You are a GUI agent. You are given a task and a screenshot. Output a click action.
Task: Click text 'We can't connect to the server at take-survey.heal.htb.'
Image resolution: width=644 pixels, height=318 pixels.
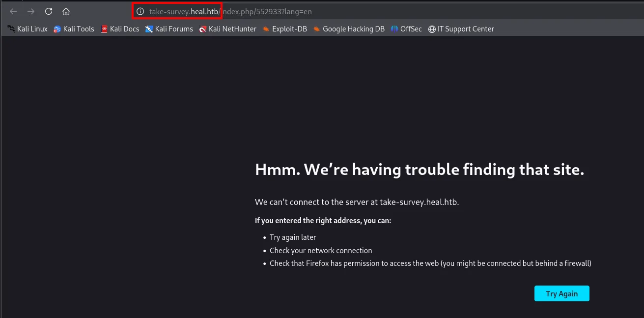click(357, 202)
